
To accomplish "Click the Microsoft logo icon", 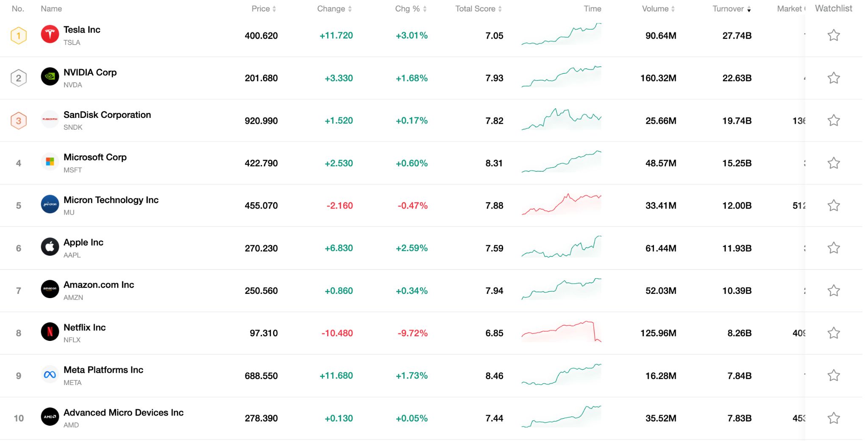I will (x=50, y=162).
